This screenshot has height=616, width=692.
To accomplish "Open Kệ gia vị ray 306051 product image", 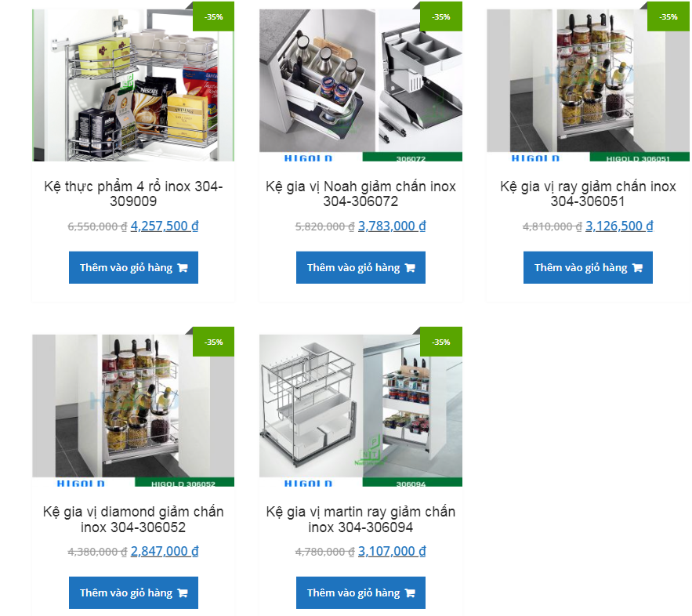I will click(x=588, y=85).
